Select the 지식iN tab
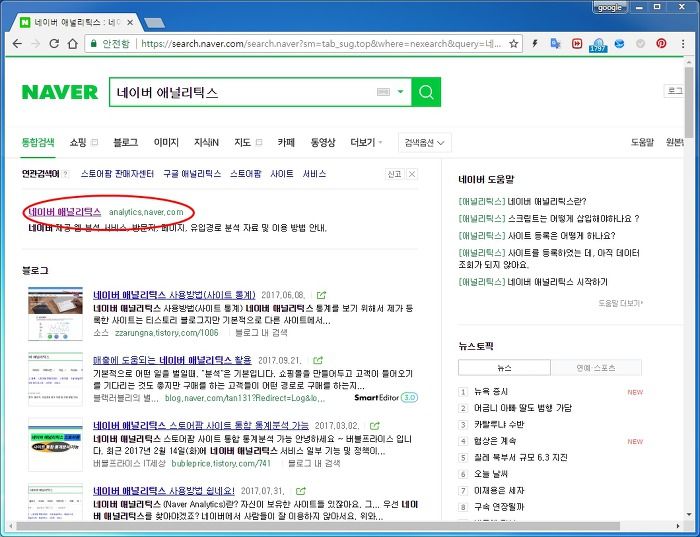This screenshot has width=700, height=537. (206, 142)
